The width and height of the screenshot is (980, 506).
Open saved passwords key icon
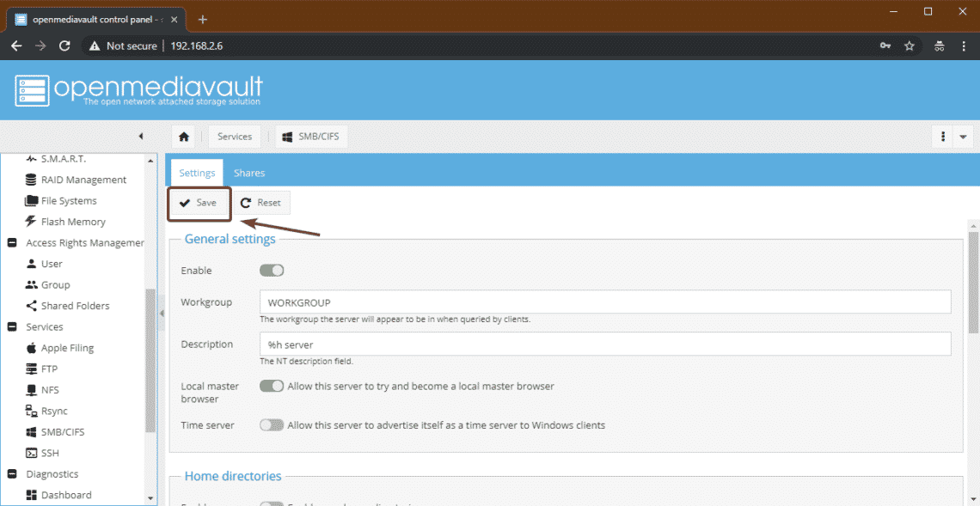885,46
